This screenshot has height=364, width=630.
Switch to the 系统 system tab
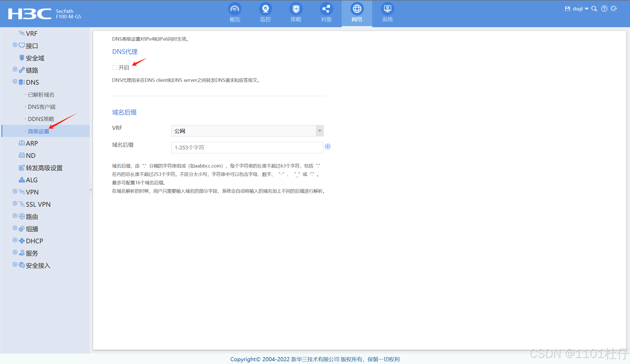[387, 13]
